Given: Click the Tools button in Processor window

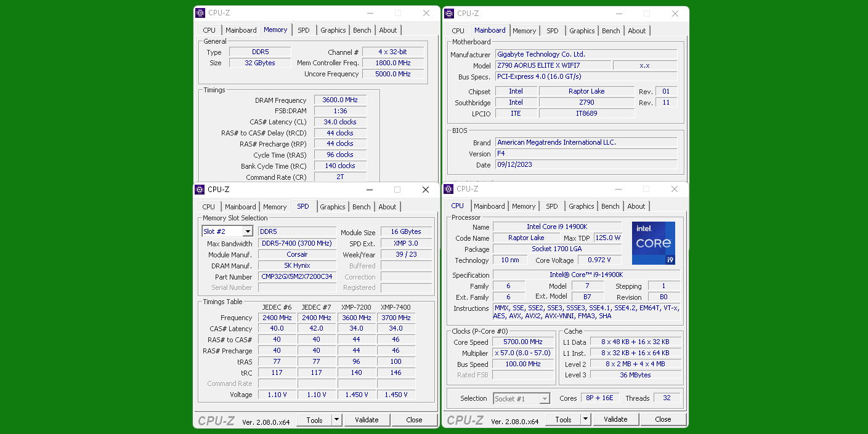Looking at the screenshot, I should [563, 419].
